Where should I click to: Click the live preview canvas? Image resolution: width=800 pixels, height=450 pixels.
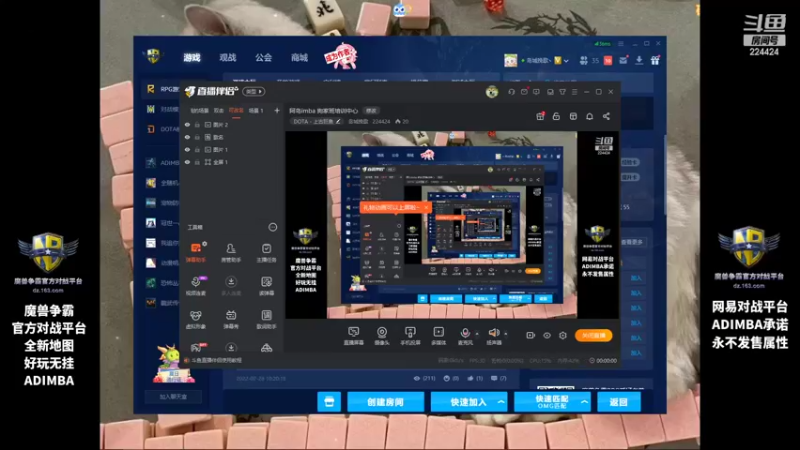452,224
